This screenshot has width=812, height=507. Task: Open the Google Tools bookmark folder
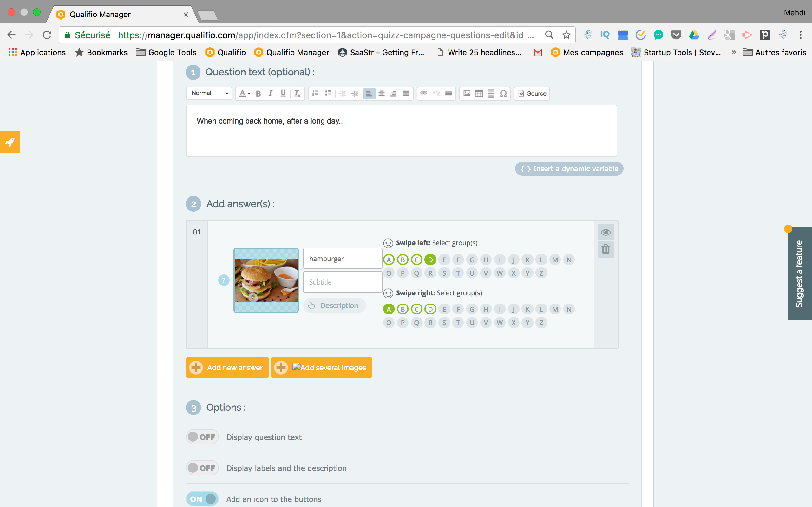pyautogui.click(x=167, y=52)
